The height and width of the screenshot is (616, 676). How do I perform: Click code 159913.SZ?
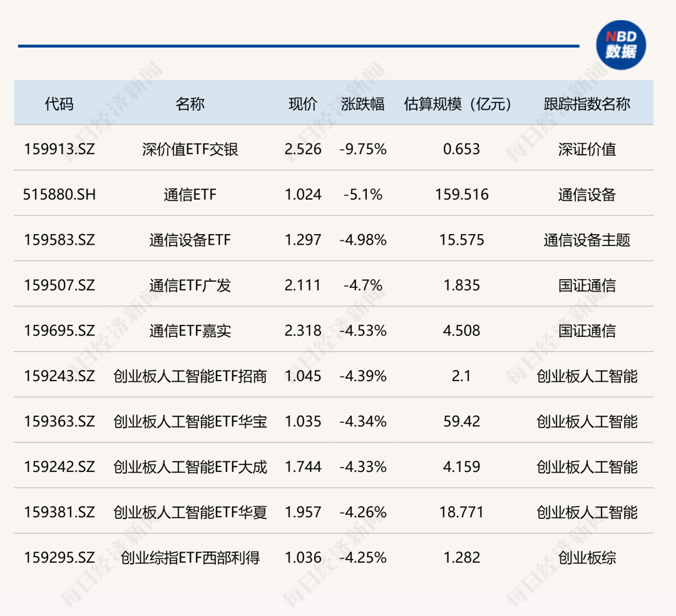pos(59,149)
